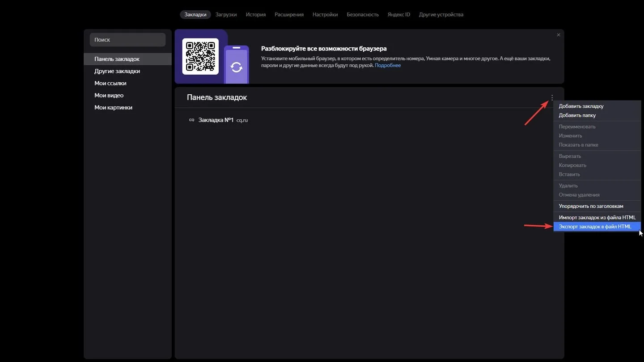
Task: Select Импорт закладок из файла HTML
Action: [597, 218]
